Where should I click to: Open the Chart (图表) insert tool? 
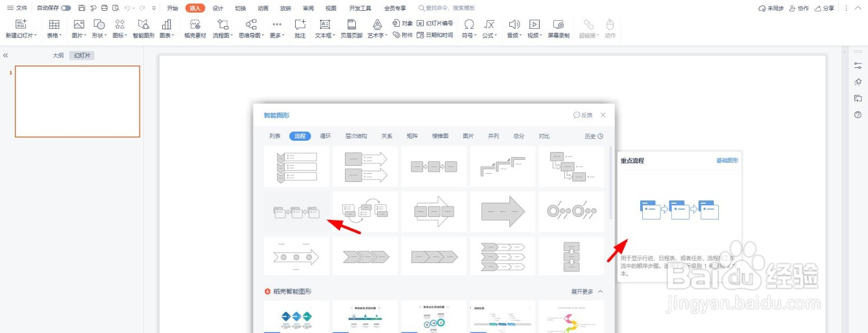(x=167, y=24)
